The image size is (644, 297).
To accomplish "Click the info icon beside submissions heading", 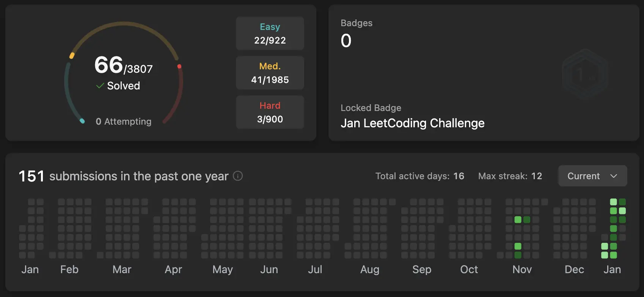I will pos(238,176).
